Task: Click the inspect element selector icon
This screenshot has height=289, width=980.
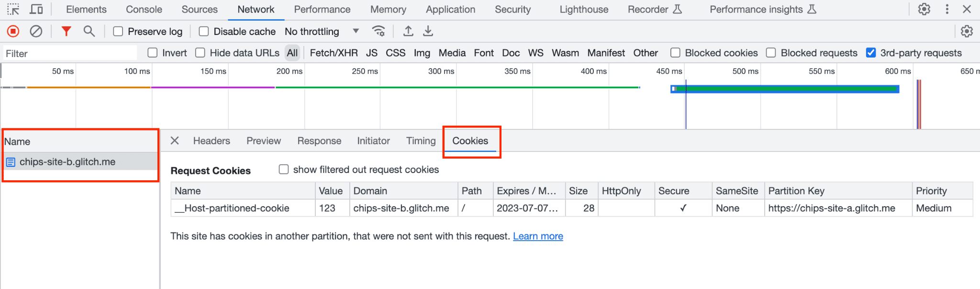Action: 13,9
